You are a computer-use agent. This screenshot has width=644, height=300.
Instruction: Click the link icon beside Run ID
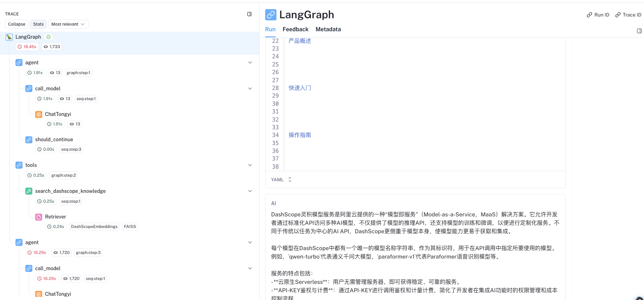pos(589,15)
